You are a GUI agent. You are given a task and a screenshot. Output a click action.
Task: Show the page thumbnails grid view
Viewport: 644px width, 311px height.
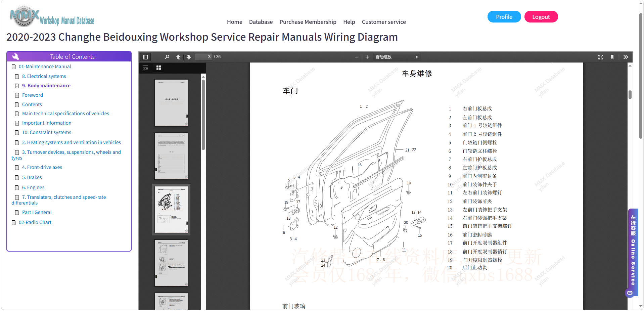(x=159, y=68)
